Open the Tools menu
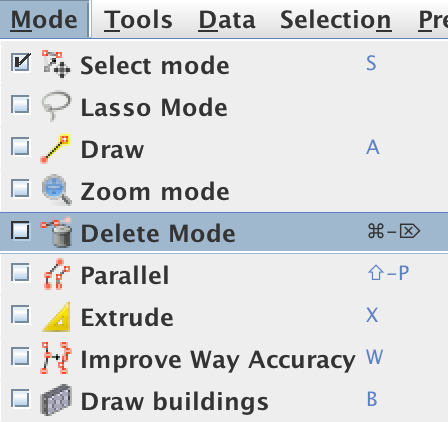This screenshot has height=422, width=448. point(138,20)
